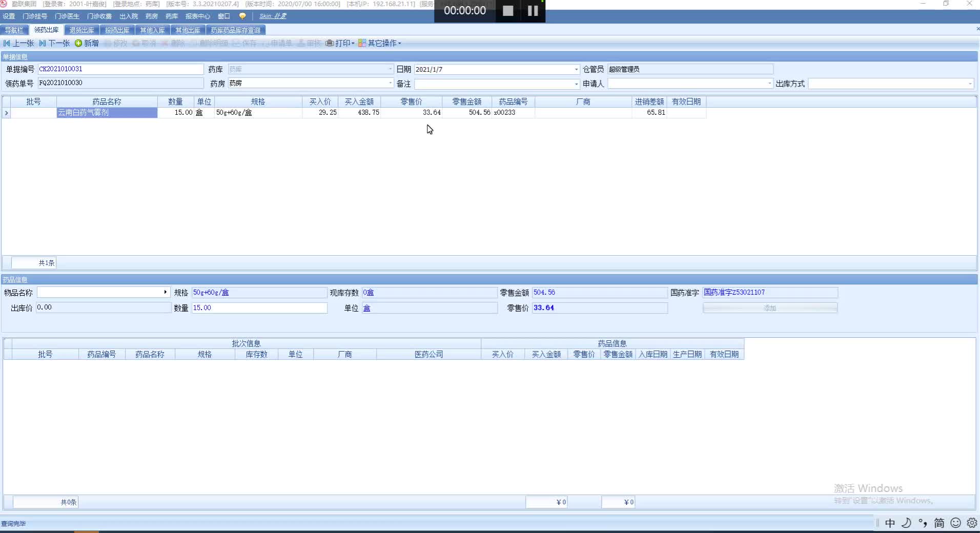Image resolution: width=980 pixels, height=533 pixels.
Task: Click into the 数量 input showing 15.00
Action: [259, 307]
